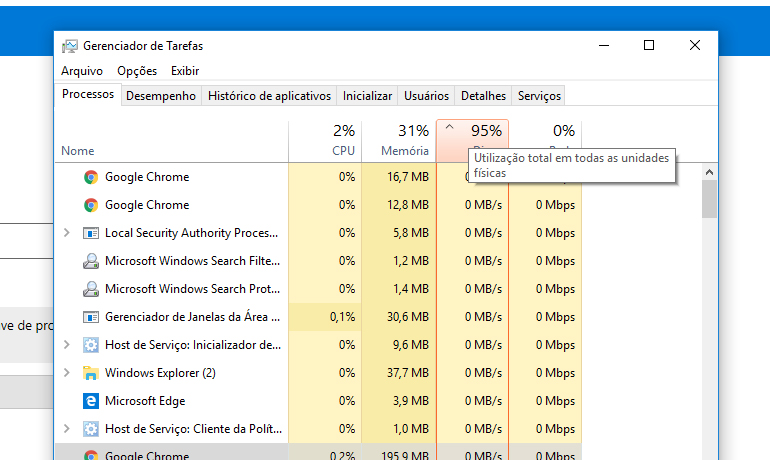The height and width of the screenshot is (460, 770).
Task: Click the Windows Explorer folder icon
Action: (x=91, y=373)
